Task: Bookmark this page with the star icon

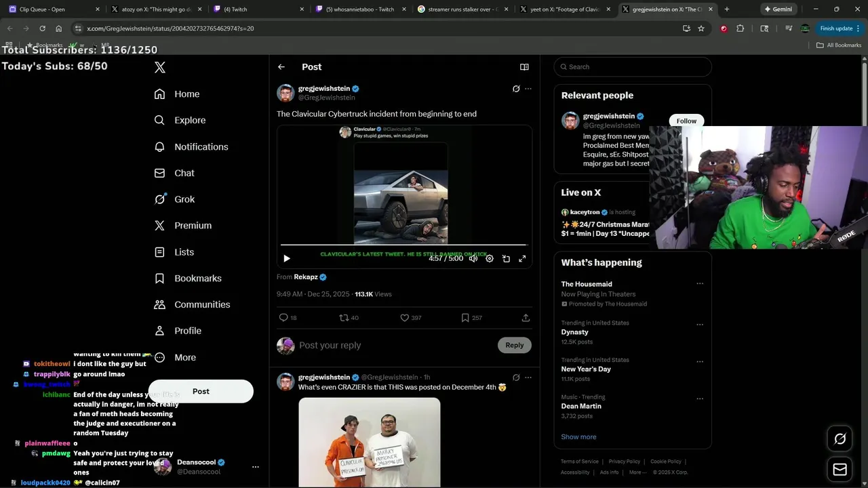Action: pyautogui.click(x=701, y=28)
